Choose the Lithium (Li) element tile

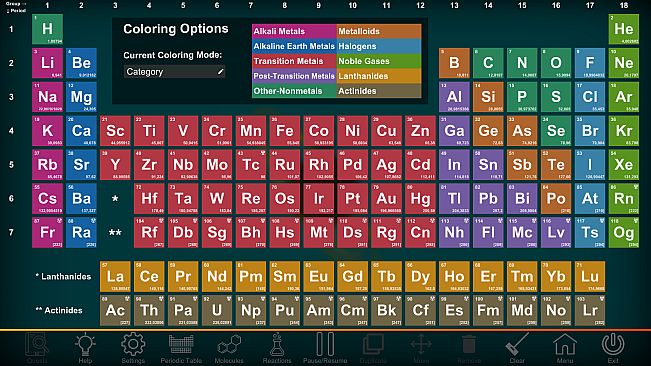47,63
